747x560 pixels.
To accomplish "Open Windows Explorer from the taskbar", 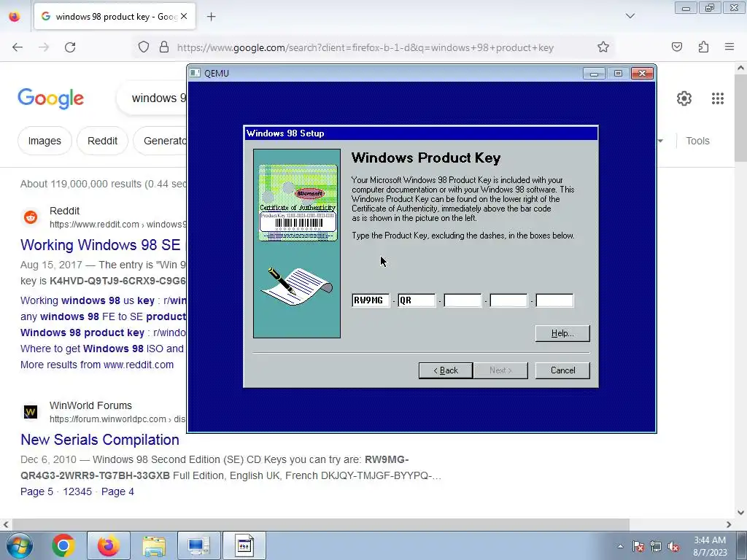I will 155,545.
